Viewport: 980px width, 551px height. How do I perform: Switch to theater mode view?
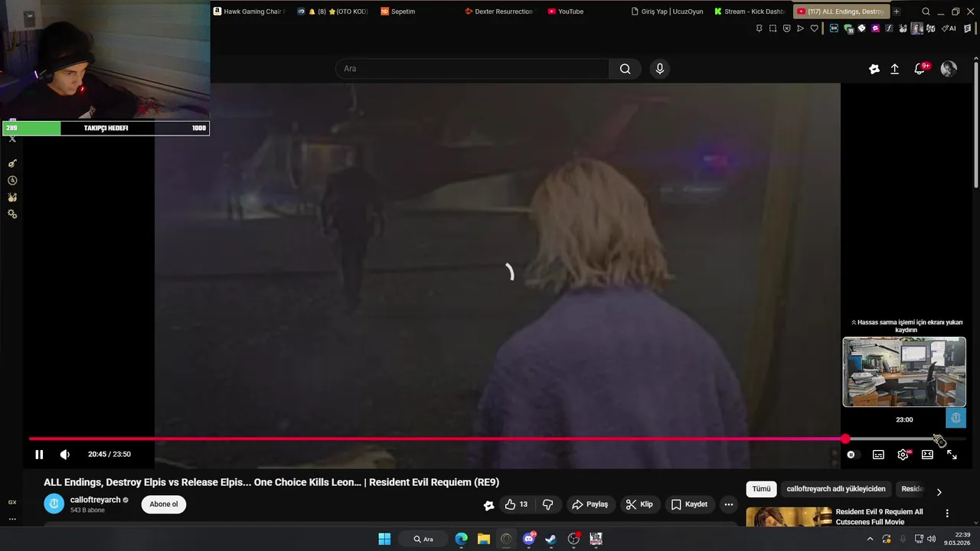point(927,455)
